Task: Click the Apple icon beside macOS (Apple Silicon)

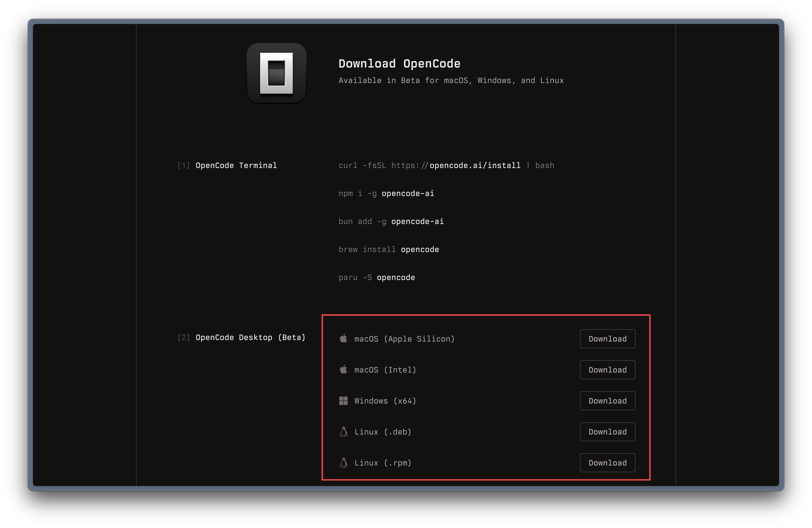Action: click(x=343, y=338)
